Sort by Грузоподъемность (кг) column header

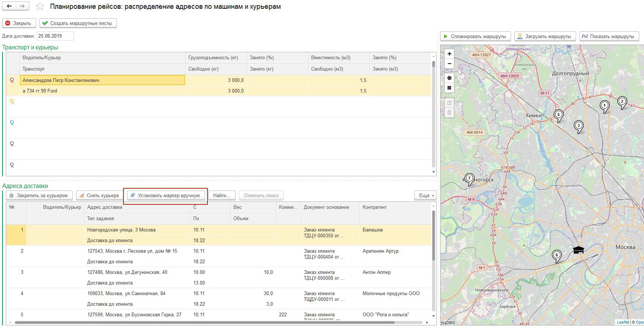216,58
